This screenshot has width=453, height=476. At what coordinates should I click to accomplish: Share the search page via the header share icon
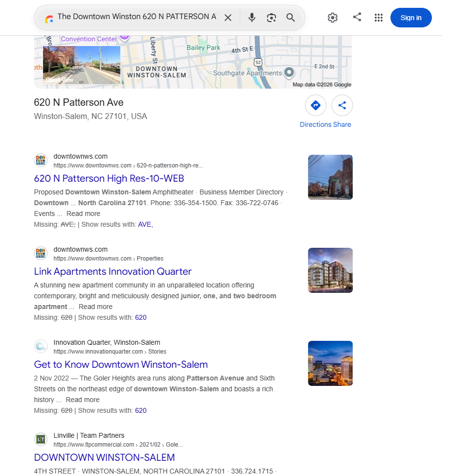pos(357,17)
